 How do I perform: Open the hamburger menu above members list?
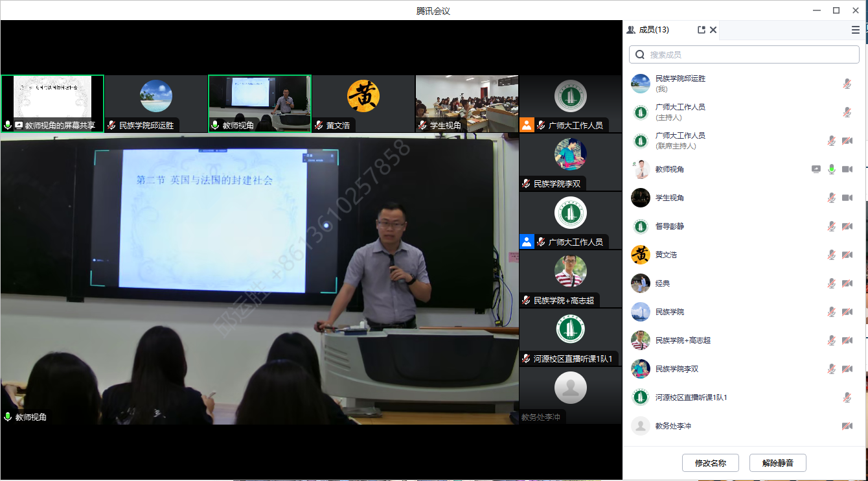[856, 30]
